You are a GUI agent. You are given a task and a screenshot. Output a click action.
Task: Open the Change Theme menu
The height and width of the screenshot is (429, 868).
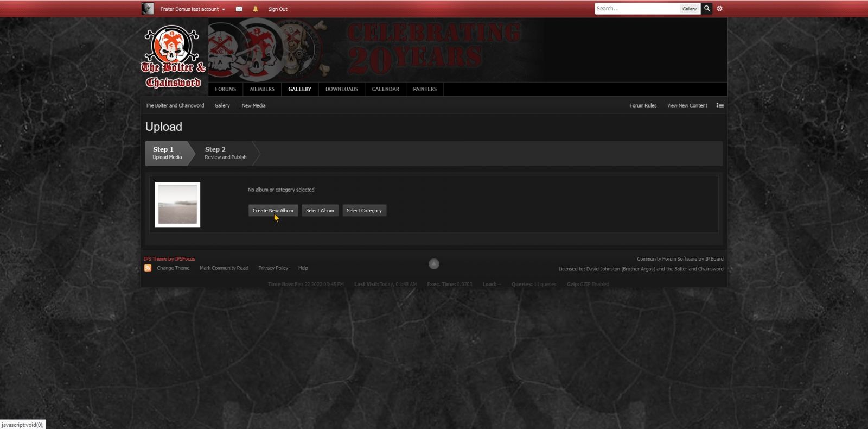[x=173, y=268]
